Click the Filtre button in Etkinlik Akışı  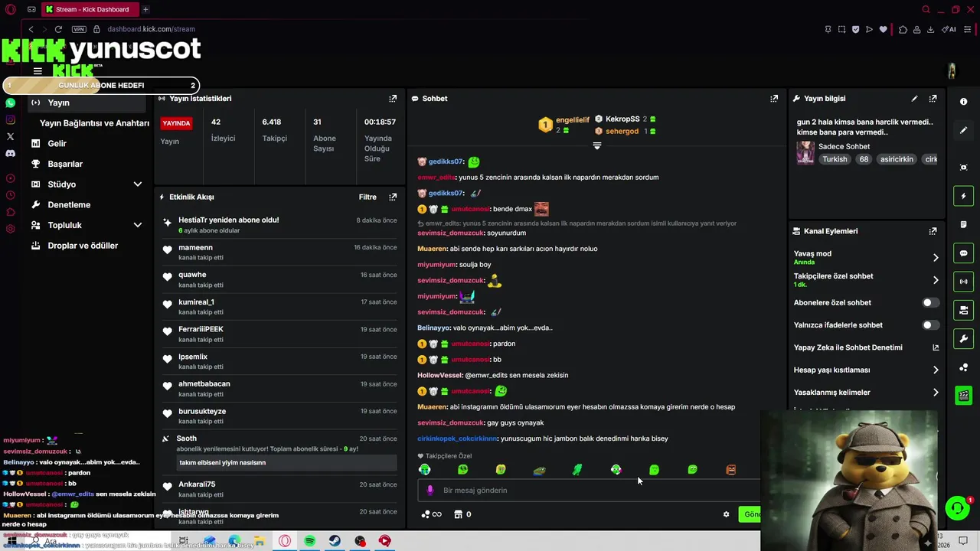(367, 197)
